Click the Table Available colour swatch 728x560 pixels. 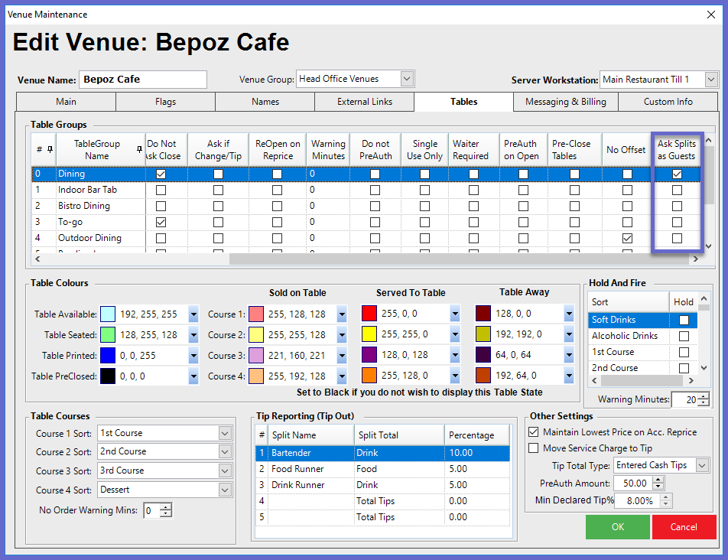108,314
